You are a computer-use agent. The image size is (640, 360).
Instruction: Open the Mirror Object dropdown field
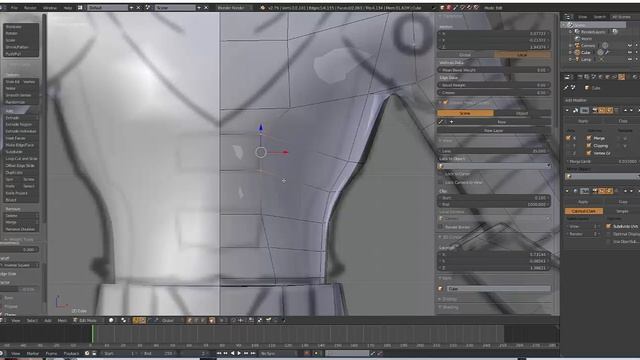602,176
